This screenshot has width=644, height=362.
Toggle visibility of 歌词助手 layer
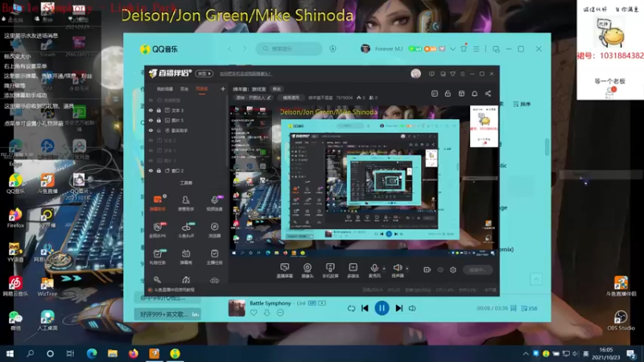tap(151, 130)
